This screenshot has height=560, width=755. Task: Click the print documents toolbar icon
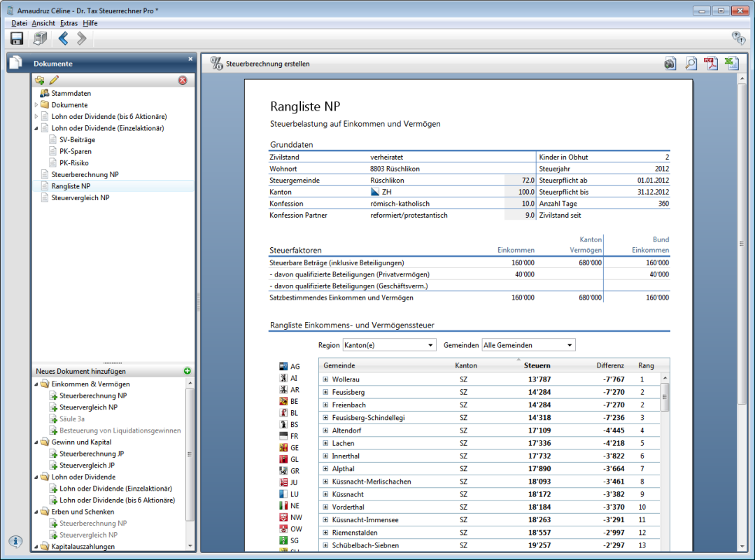click(x=40, y=38)
